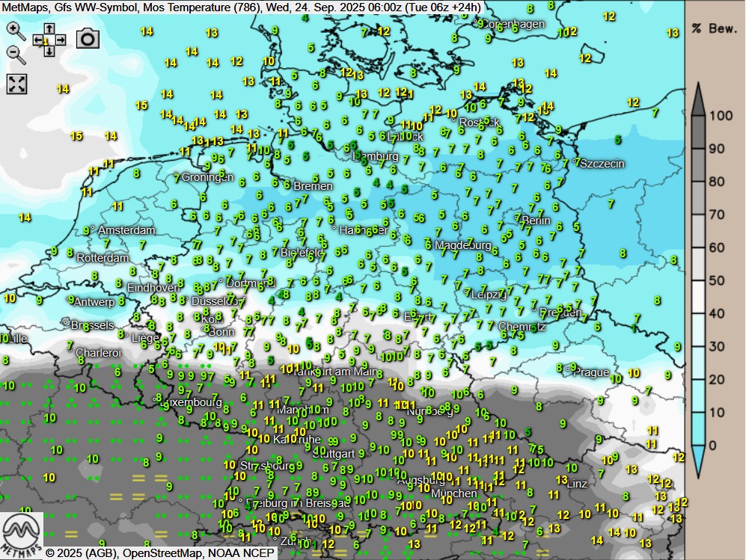The height and width of the screenshot is (560, 746).
Task: Take a snapshot with the camera icon
Action: click(x=88, y=38)
